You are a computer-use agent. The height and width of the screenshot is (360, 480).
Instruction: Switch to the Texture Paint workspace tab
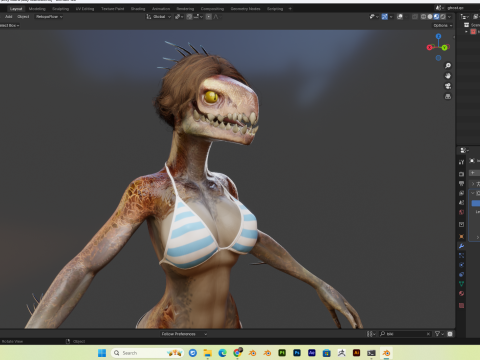click(113, 9)
